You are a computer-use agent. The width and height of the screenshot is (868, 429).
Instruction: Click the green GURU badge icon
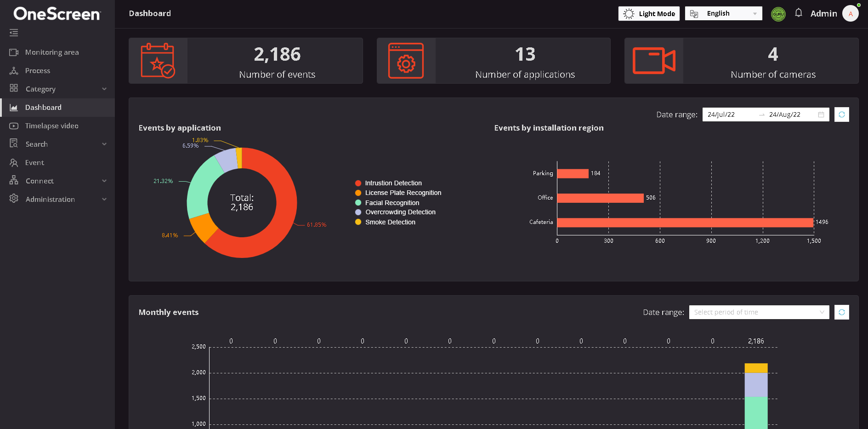(778, 14)
